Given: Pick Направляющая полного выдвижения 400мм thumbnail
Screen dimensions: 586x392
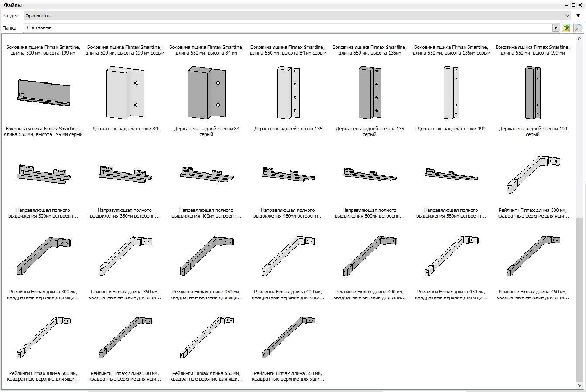Looking at the screenshot, I should 207,174.
